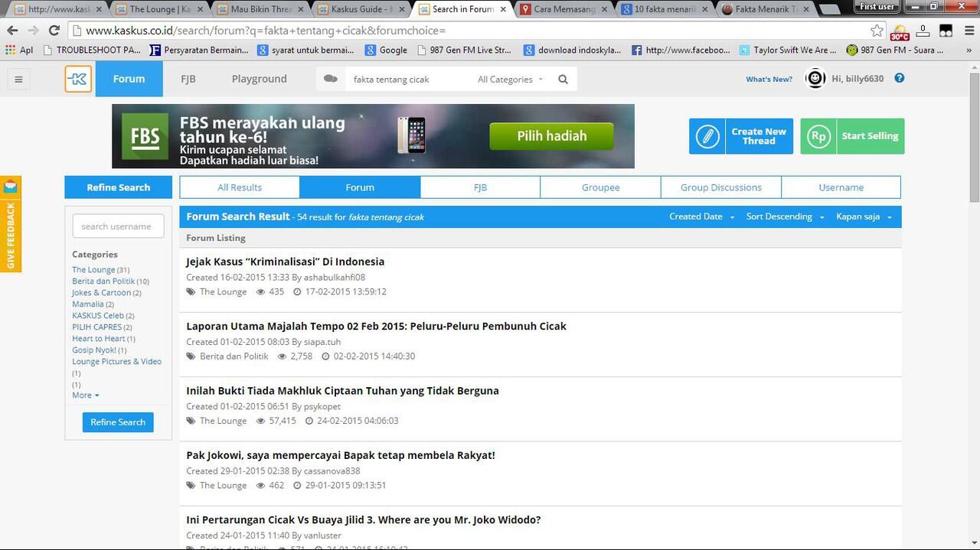Open thread Inilah Bukti Tiada Makhluk Ciptaan Tuhan
This screenshot has width=980, height=550.
(x=342, y=390)
